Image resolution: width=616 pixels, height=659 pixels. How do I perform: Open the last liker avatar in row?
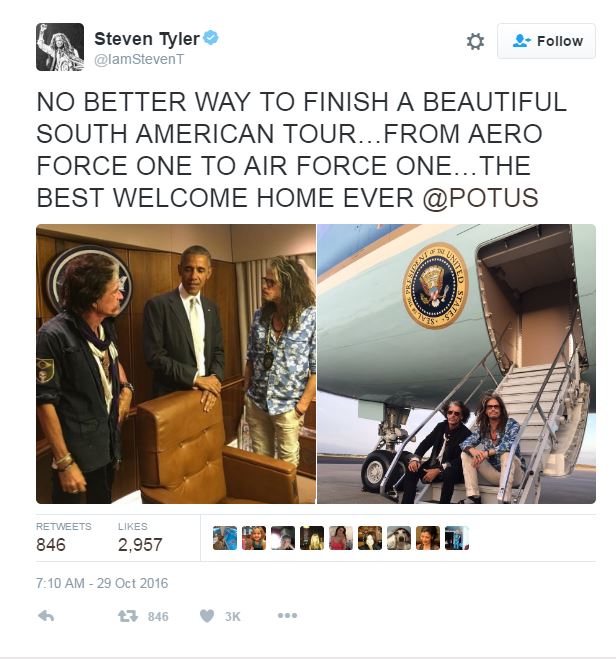[x=457, y=538]
